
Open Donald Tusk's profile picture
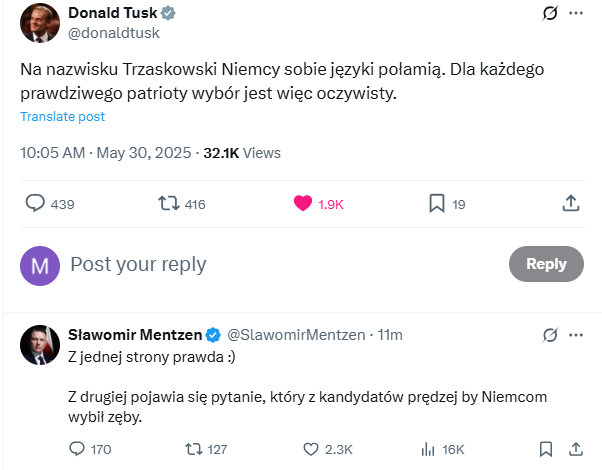pos(39,22)
